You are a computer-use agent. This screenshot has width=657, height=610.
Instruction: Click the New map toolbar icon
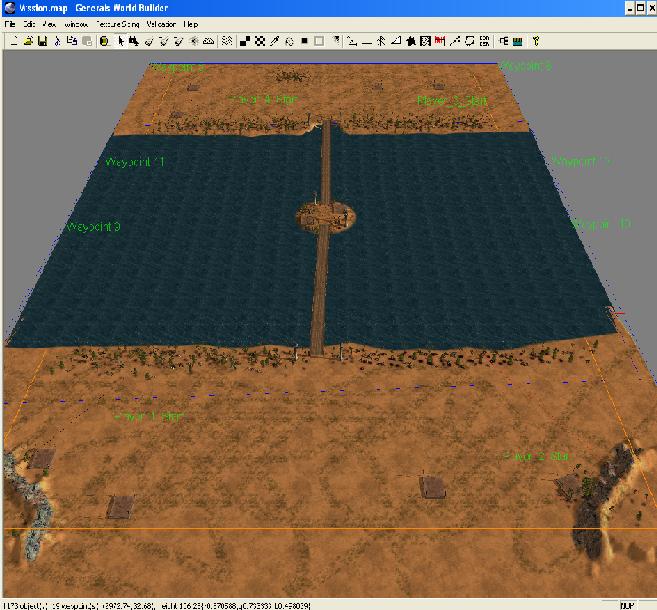tap(12, 41)
